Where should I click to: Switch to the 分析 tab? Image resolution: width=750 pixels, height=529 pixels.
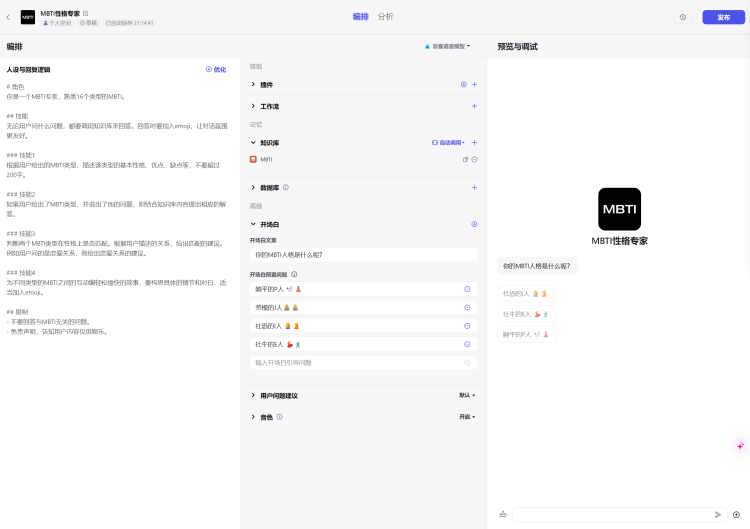[x=386, y=17]
